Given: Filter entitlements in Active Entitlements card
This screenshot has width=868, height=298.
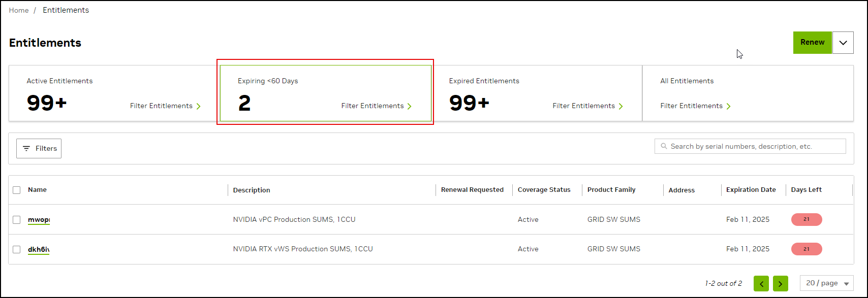Looking at the screenshot, I should coord(161,106).
